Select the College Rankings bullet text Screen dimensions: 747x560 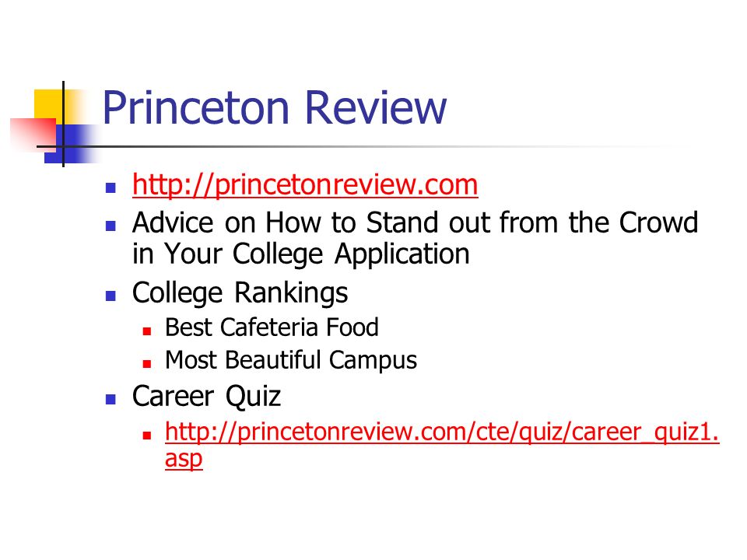240,292
